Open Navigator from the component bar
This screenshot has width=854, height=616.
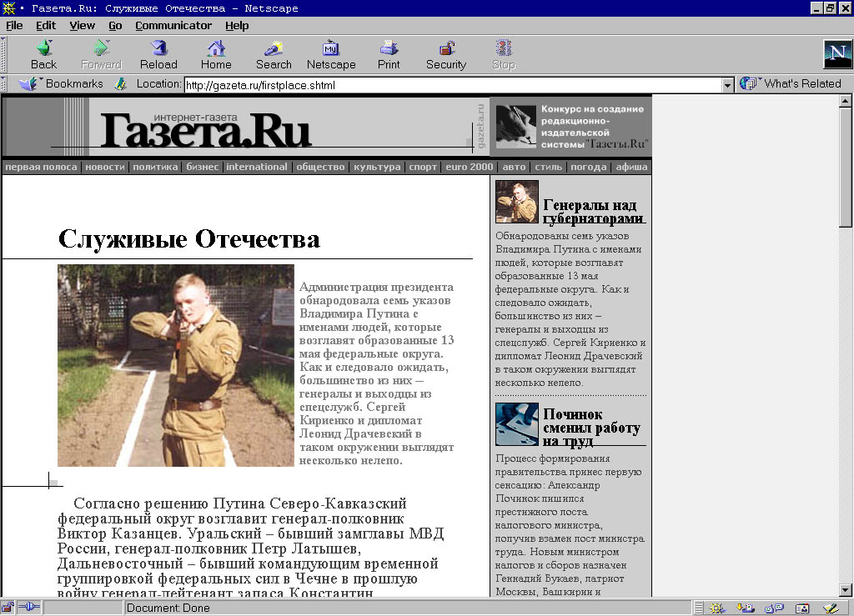click(x=716, y=608)
